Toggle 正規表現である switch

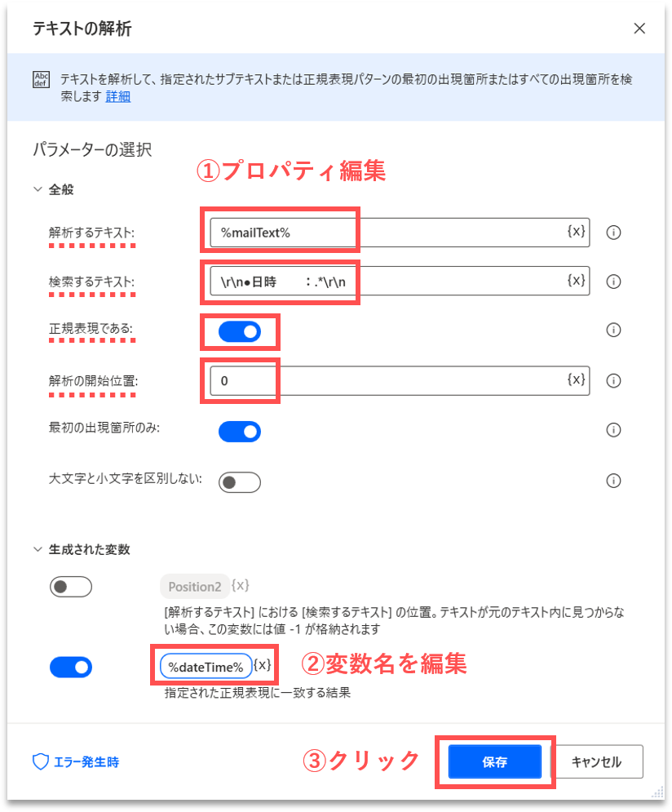pos(240,332)
